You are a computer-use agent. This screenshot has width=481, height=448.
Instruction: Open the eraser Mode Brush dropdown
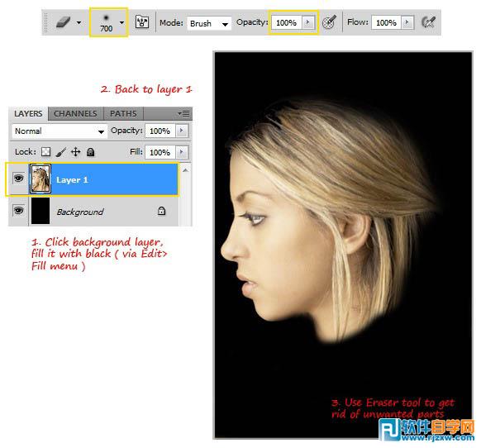point(209,23)
